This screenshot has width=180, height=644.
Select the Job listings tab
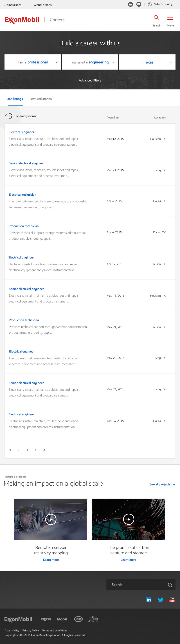(x=15, y=99)
